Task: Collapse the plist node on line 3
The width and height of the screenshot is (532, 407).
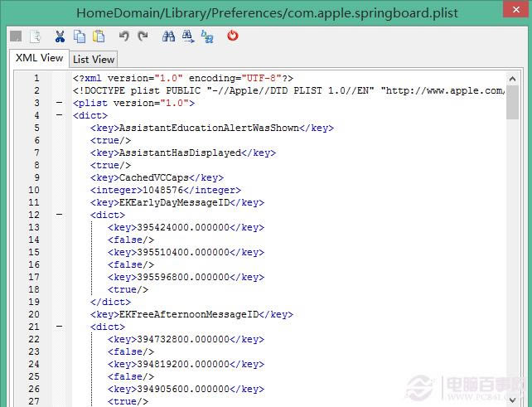Action: (60, 103)
